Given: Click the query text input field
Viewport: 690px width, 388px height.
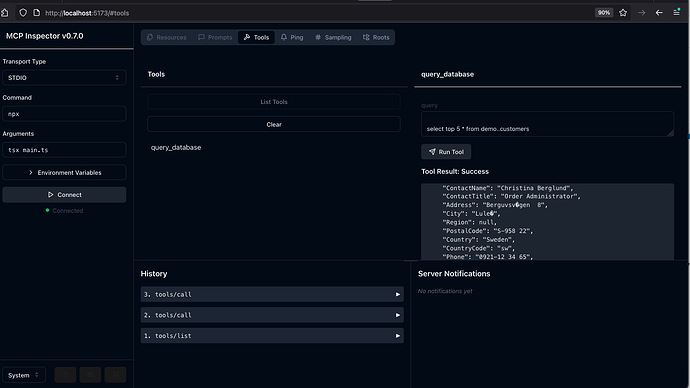Looking at the screenshot, I should (x=547, y=124).
